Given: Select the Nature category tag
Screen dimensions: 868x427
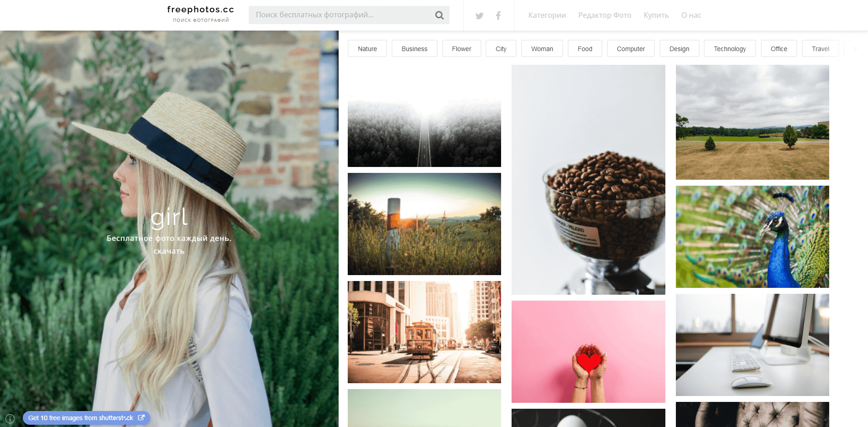Looking at the screenshot, I should tap(367, 48).
